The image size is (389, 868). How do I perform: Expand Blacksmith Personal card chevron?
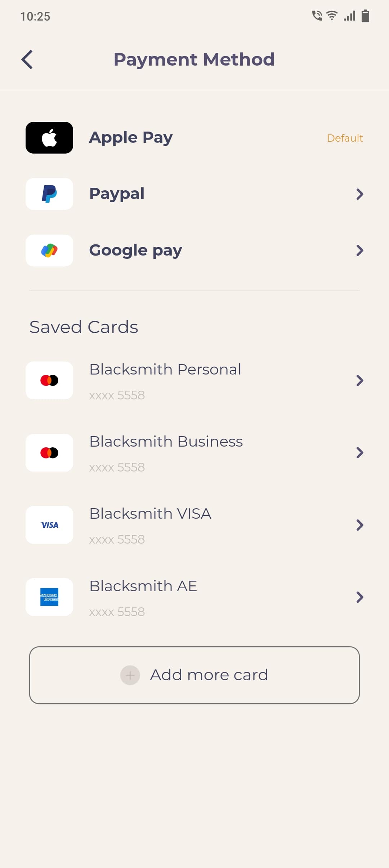(x=359, y=380)
